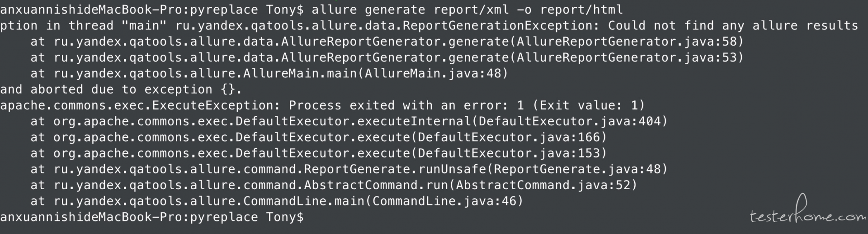This screenshot has width=868, height=234.
Task: Click 'ReportGenerationException' in the error line
Action: click(x=497, y=25)
